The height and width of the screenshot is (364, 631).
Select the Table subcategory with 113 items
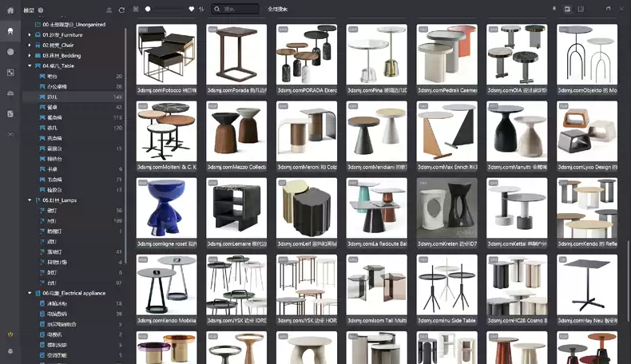point(73,117)
